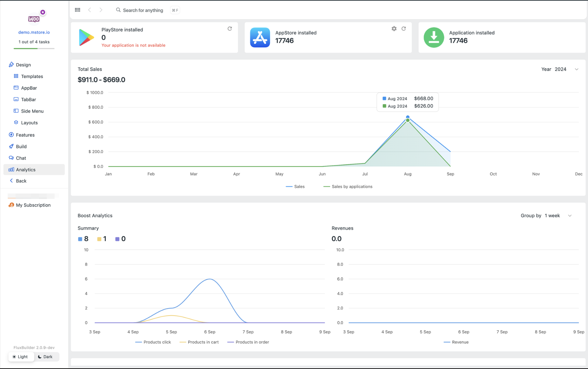Open My Subscription page
Viewport: 588px width, 369px height.
[x=33, y=205]
